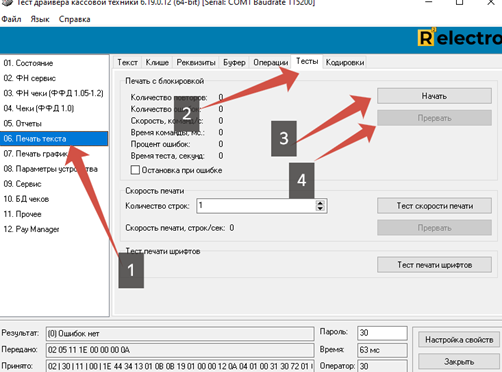Close the driver test window
Image resolution: width=502 pixels, height=372 pixels.
pos(491,2)
